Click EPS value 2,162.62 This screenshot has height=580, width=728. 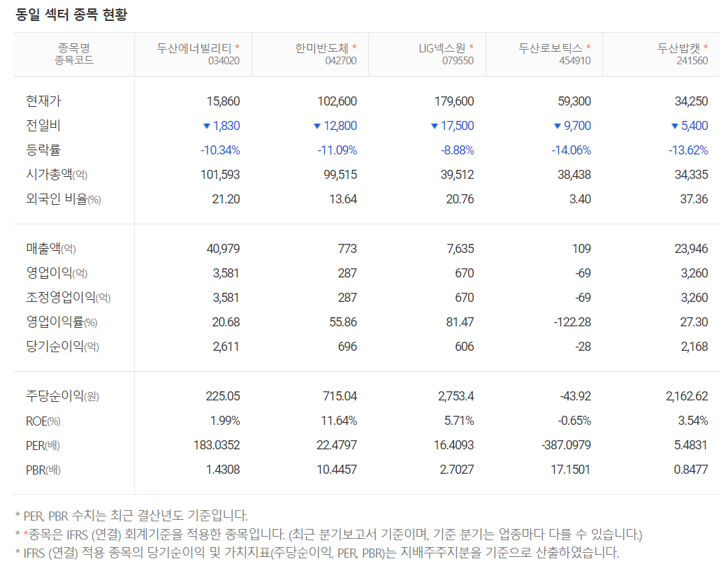tap(687, 396)
